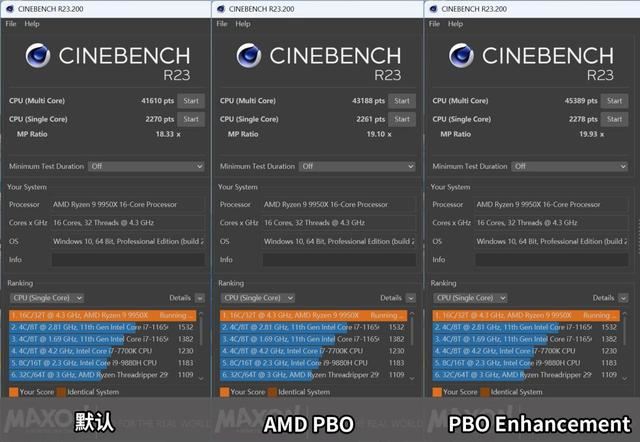Screen dimensions: 640x442
Task: Click the 43188 pts multi core score
Action: pos(369,101)
